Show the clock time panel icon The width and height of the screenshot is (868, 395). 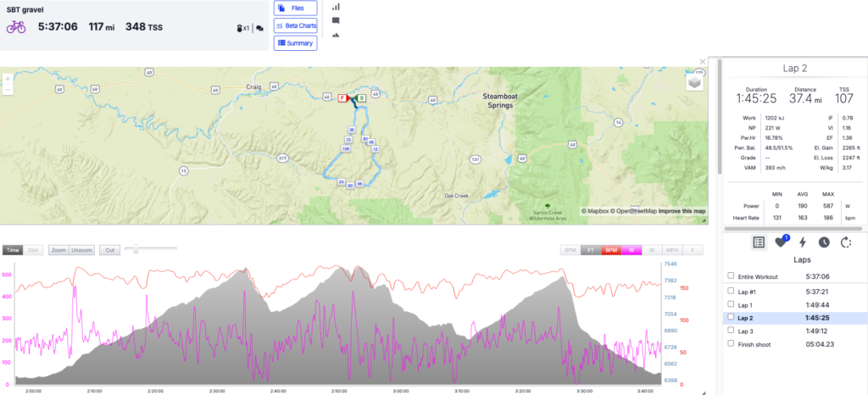(x=823, y=242)
